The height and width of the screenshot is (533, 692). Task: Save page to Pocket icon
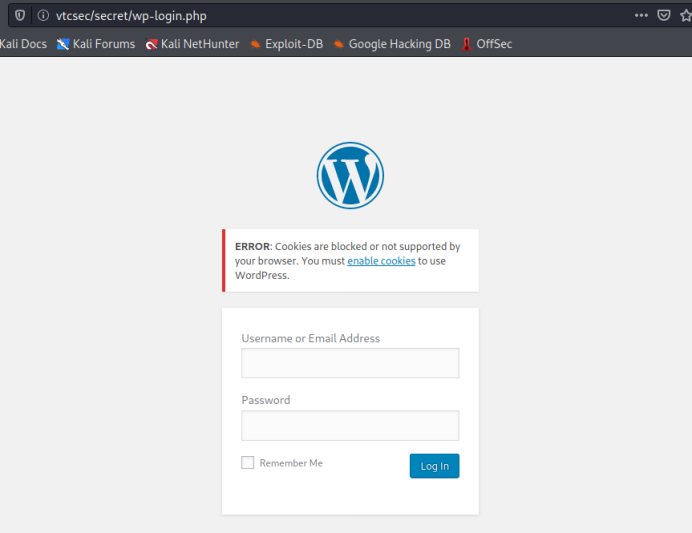pos(664,15)
